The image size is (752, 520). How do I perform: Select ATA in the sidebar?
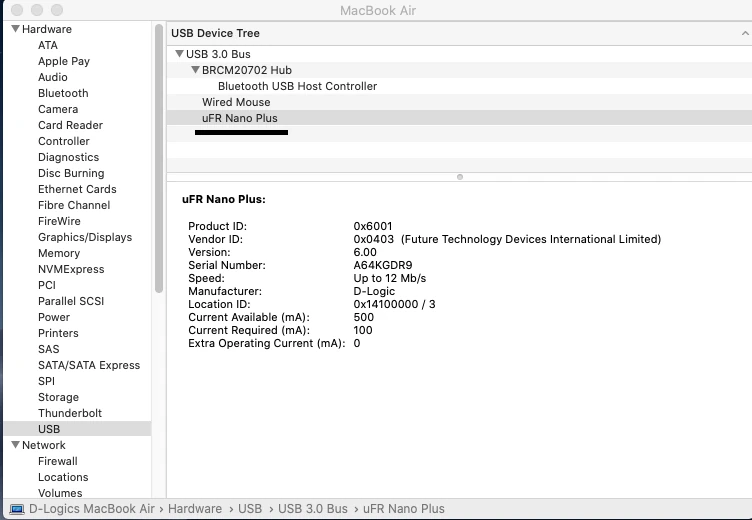coord(48,45)
